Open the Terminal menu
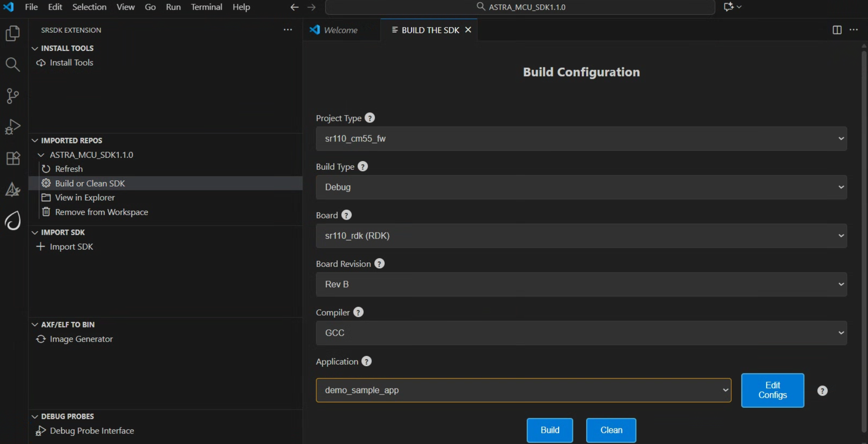 [206, 7]
